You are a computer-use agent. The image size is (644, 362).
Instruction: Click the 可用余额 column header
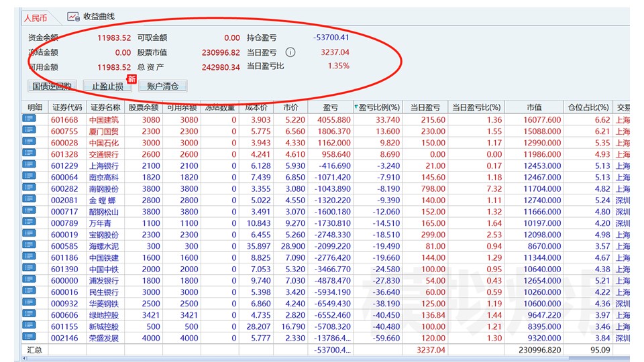[x=182, y=107]
